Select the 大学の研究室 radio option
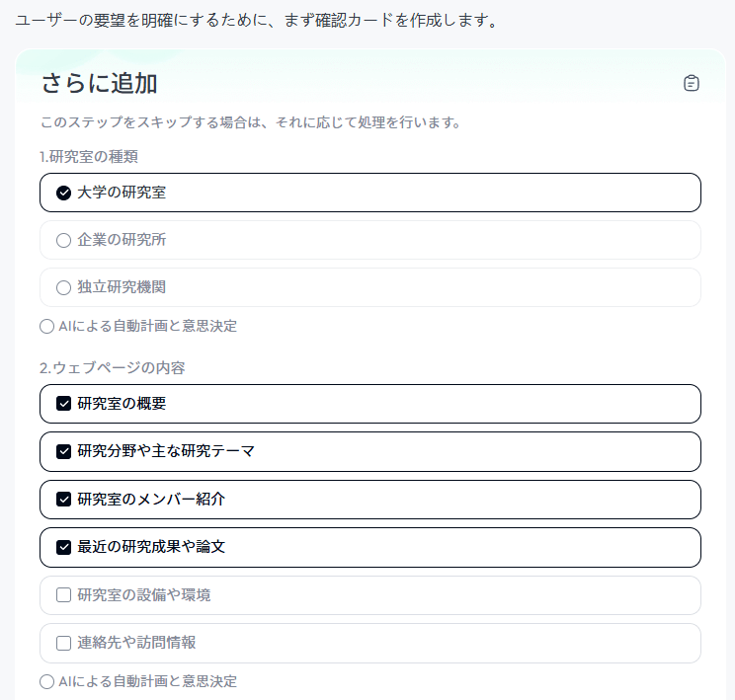This screenshot has width=735, height=700. click(370, 193)
